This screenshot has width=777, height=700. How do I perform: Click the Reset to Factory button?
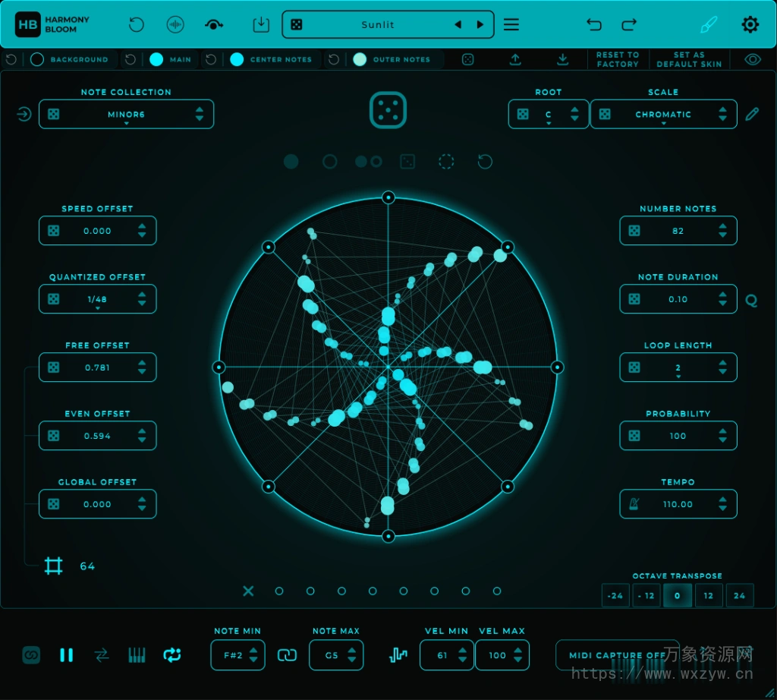(x=618, y=59)
